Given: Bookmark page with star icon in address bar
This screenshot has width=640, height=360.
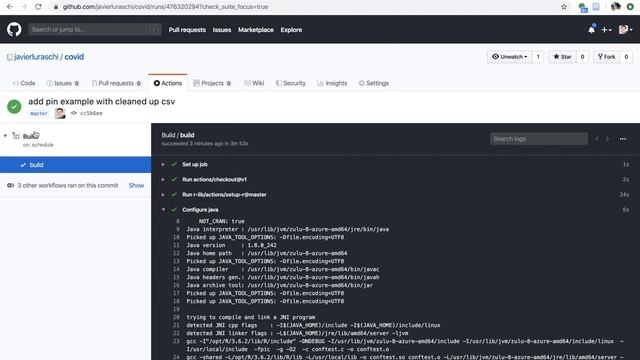Looking at the screenshot, I should pos(564,7).
